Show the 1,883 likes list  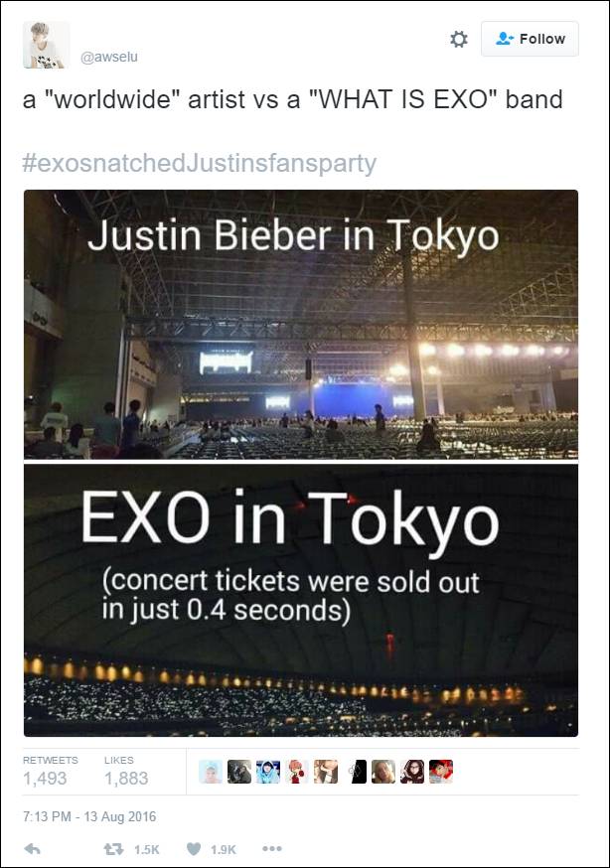tap(125, 771)
